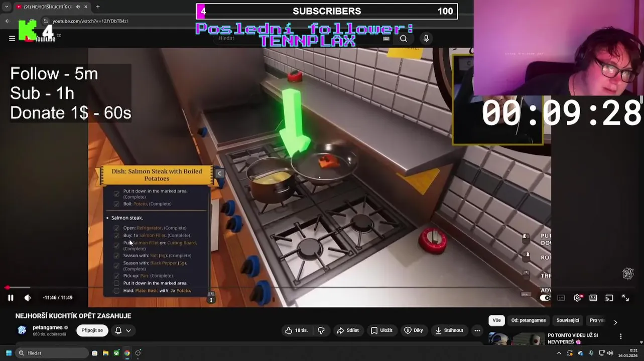The width and height of the screenshot is (644, 361).
Task: Check the 'Boil: Potato' checkbox
Action: [x=116, y=204]
